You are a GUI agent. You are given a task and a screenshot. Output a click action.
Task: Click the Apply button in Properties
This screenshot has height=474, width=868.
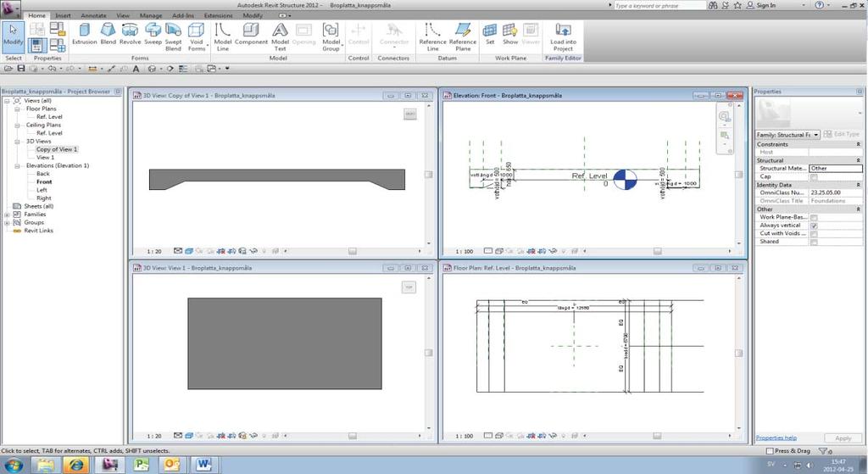[843, 438]
